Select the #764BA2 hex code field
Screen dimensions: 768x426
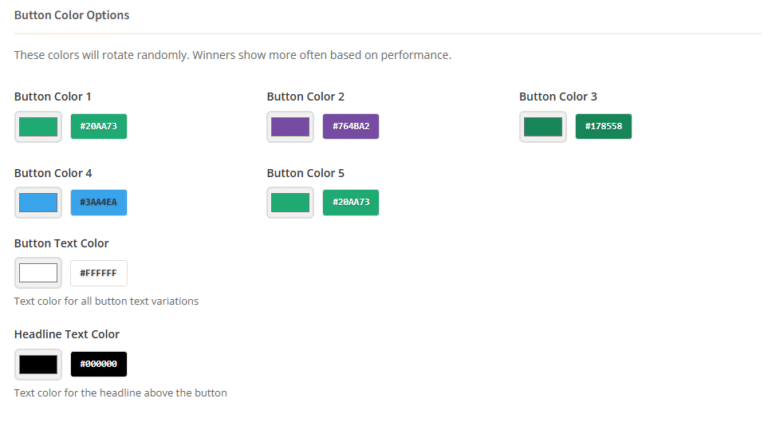pos(351,127)
